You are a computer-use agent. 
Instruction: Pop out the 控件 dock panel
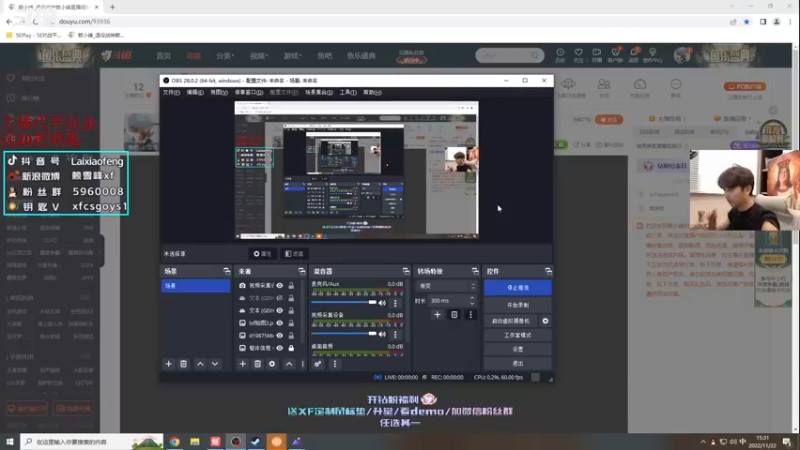point(548,271)
